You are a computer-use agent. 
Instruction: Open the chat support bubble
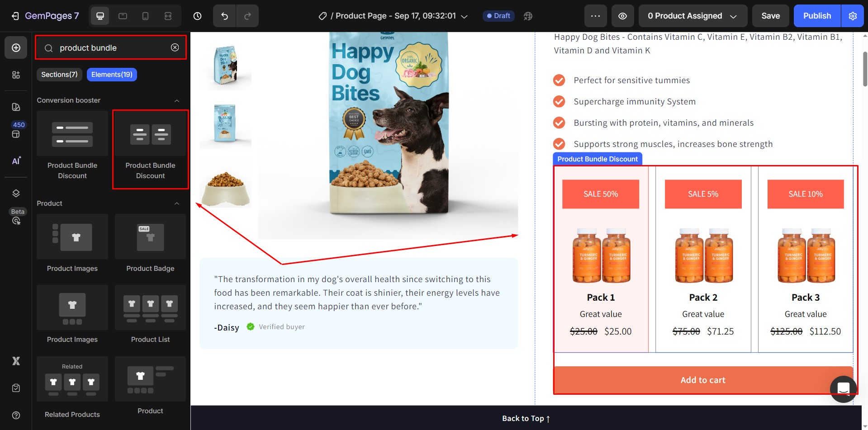(844, 389)
